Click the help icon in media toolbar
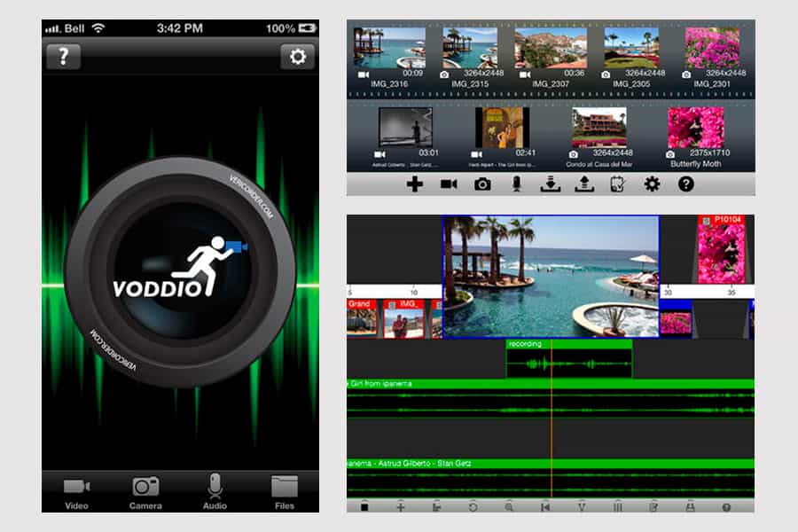 686,184
